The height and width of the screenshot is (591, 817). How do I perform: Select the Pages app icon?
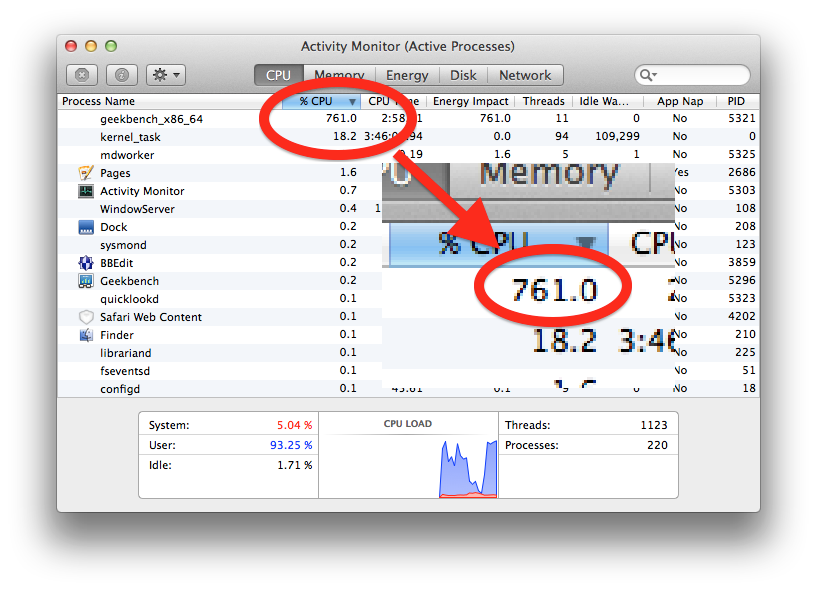(85, 173)
